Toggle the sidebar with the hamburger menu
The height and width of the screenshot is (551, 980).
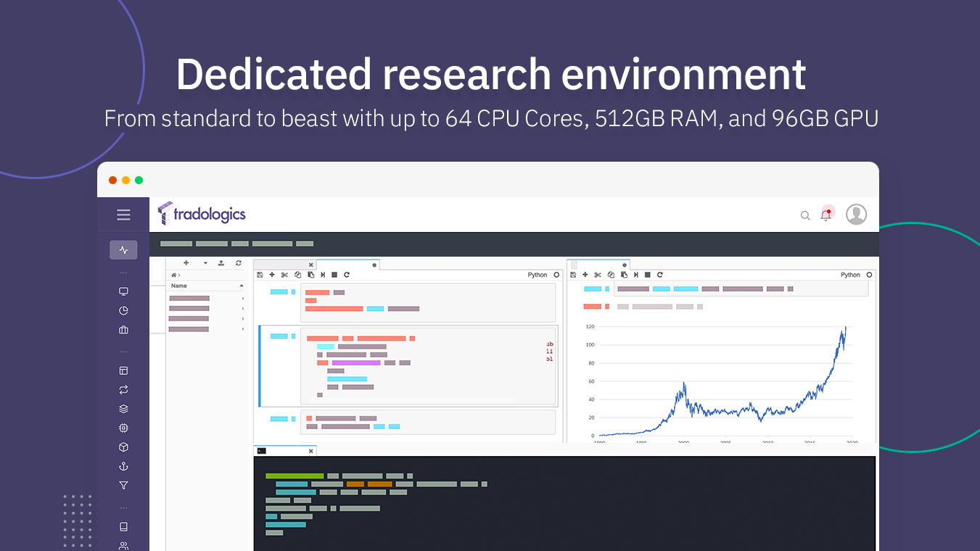pos(123,215)
